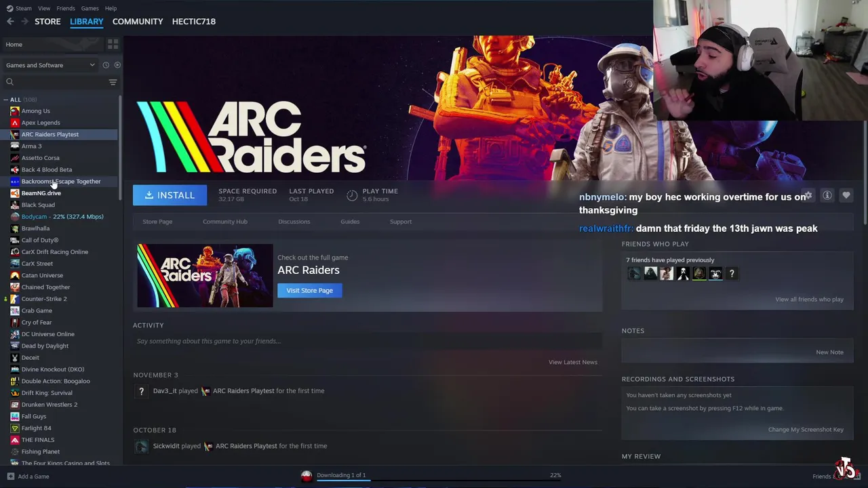Open recent activity clock filter icon
868x488 pixels.
point(106,65)
